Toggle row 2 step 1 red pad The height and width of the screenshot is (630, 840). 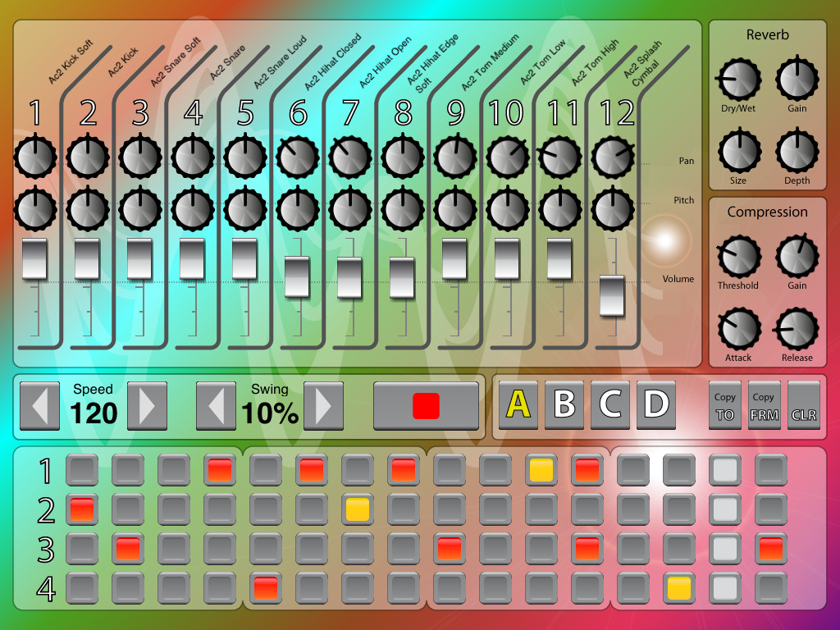(x=82, y=509)
